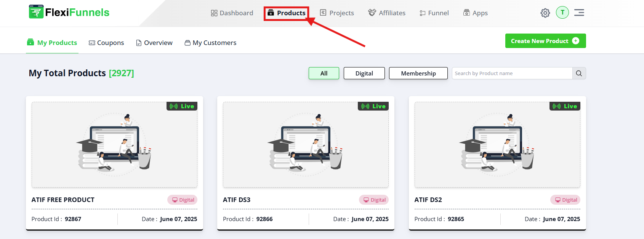This screenshot has width=644, height=239.
Task: Open the Funnel menu item
Action: pyautogui.click(x=434, y=13)
